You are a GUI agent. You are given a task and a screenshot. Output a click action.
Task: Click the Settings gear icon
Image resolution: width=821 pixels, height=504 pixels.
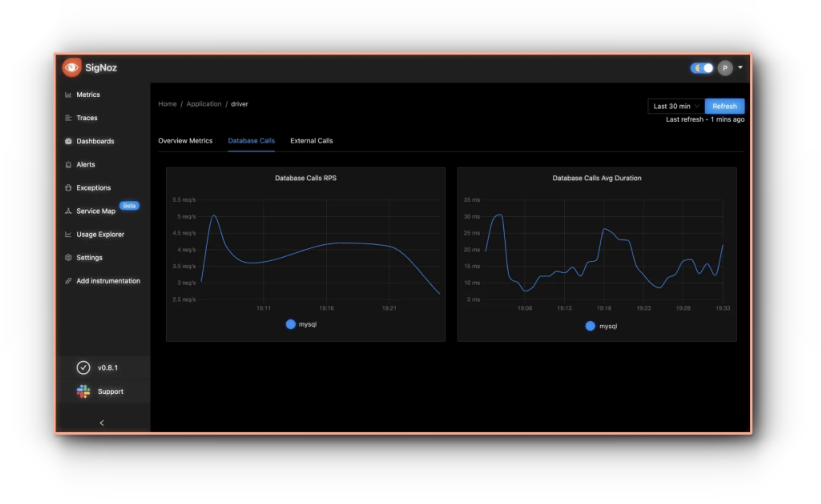[68, 258]
